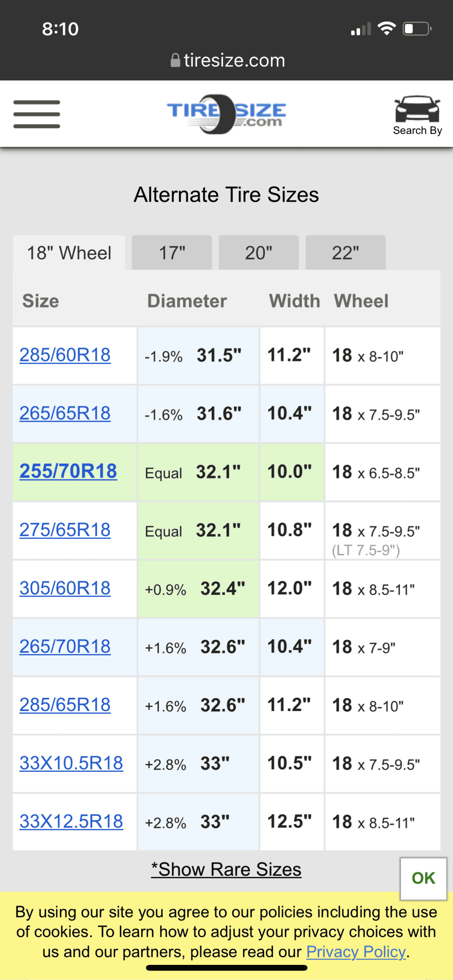The height and width of the screenshot is (980, 453).
Task: Switch to the 17" wheel tab
Action: coord(172,253)
